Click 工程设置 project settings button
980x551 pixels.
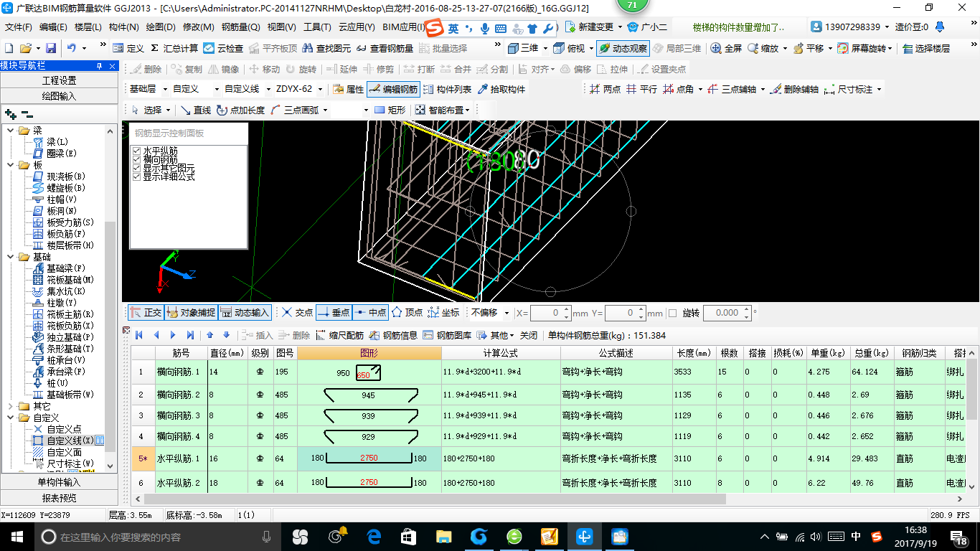pyautogui.click(x=59, y=80)
